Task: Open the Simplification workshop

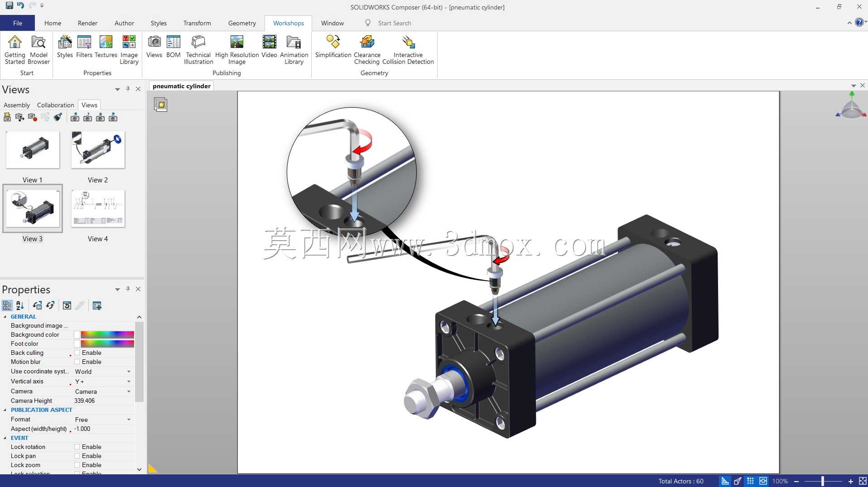Action: (333, 47)
